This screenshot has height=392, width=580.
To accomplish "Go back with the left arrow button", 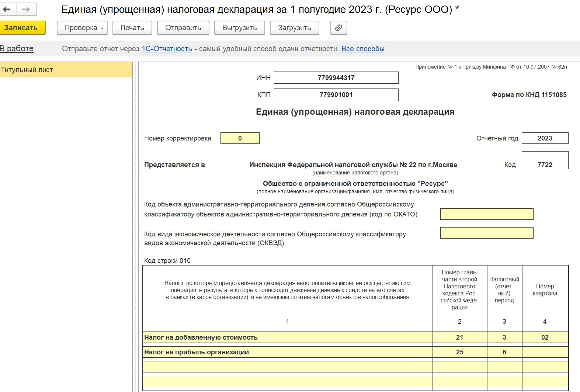I will (x=7, y=10).
